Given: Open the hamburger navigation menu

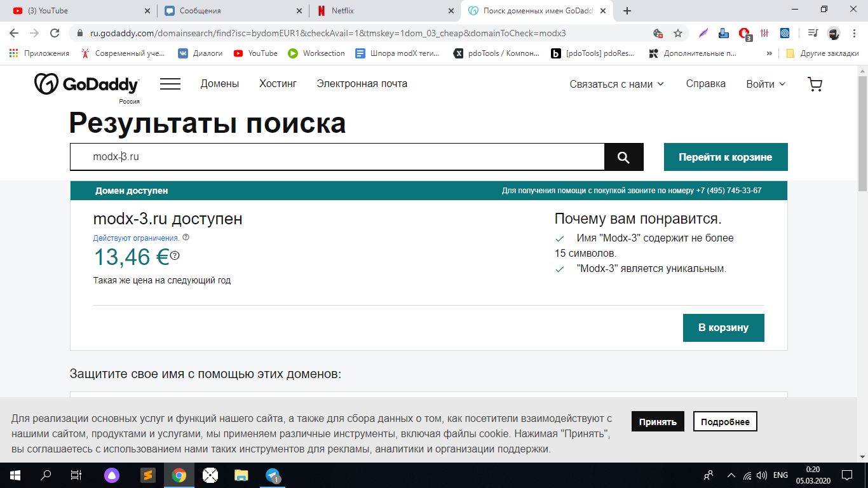Looking at the screenshot, I should (x=170, y=84).
